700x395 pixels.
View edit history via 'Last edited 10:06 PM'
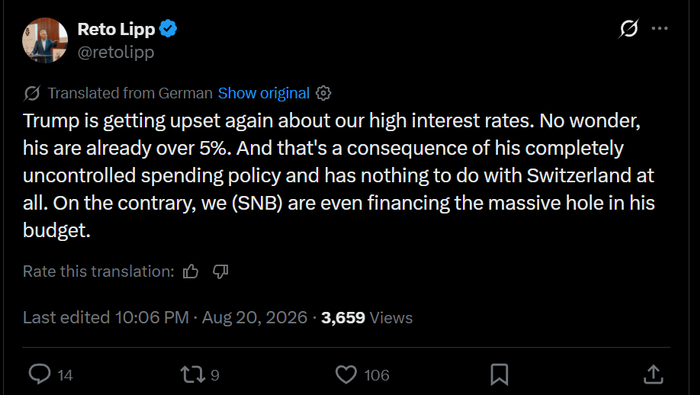(x=106, y=317)
